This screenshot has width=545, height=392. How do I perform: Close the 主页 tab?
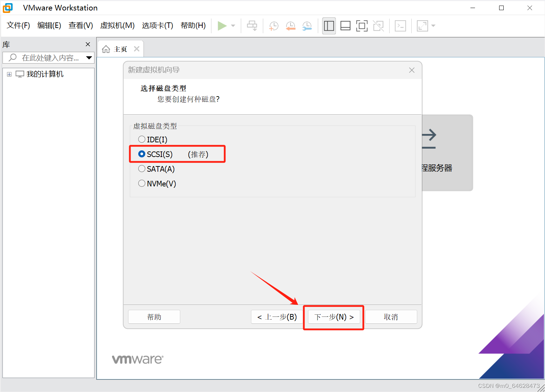point(137,49)
